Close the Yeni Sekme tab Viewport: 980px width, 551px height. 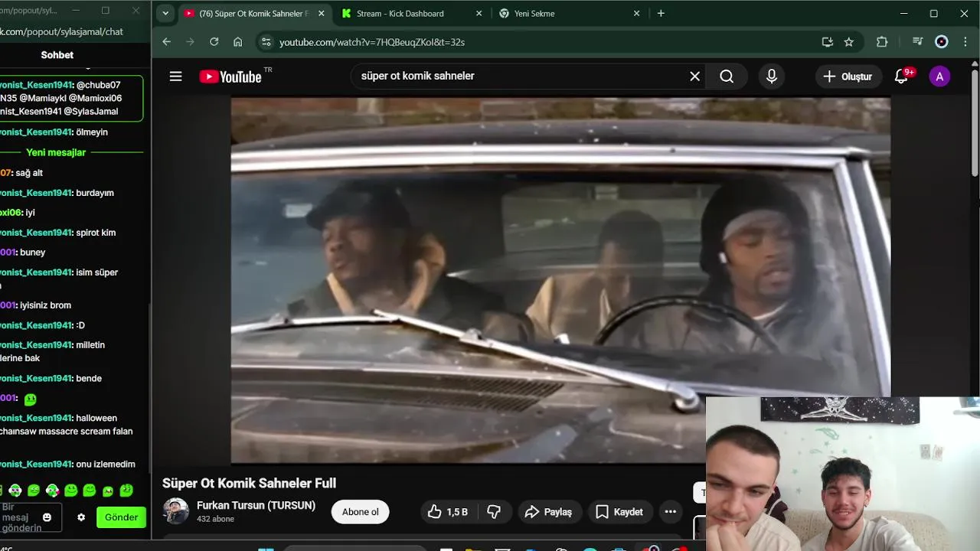pos(636,14)
